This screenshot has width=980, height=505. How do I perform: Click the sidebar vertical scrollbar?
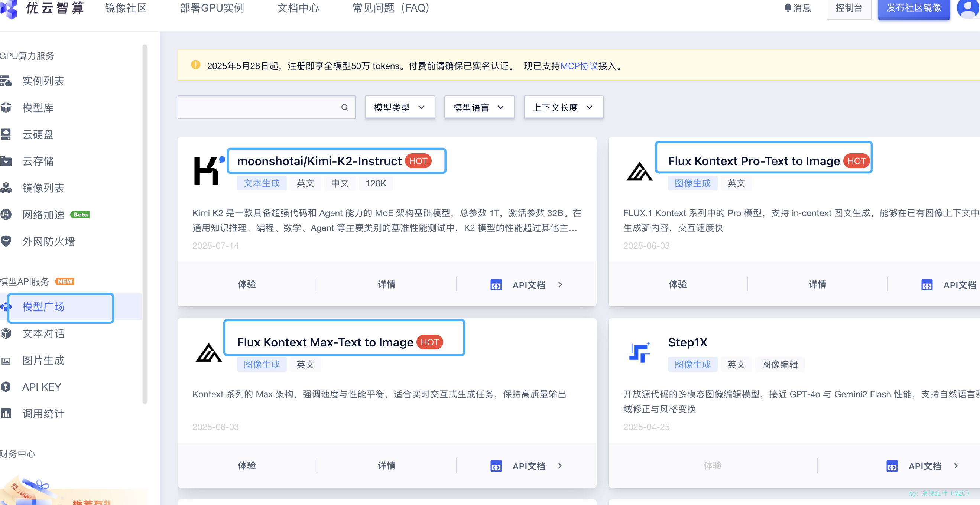(x=145, y=224)
